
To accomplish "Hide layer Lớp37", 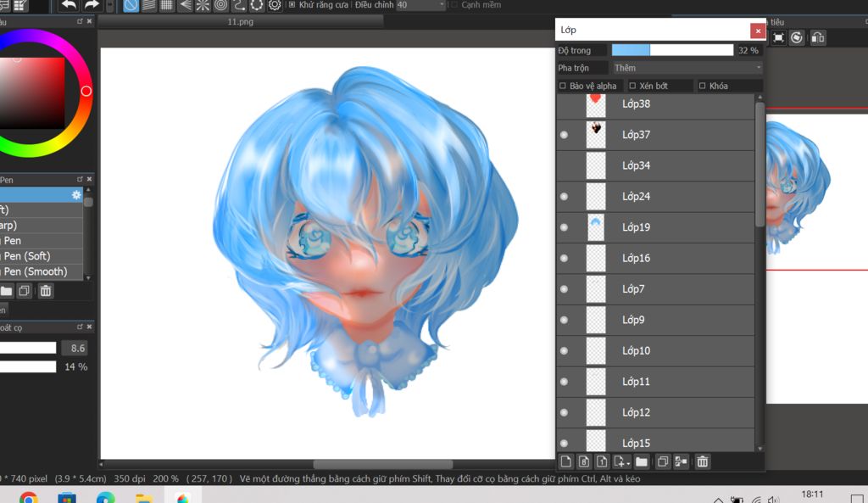I will pyautogui.click(x=564, y=135).
